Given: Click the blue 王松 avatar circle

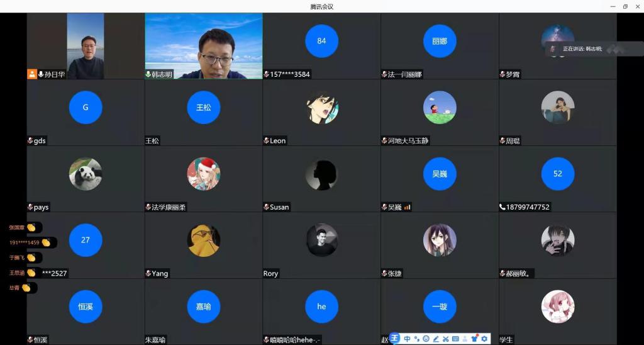Looking at the screenshot, I should click(x=204, y=107).
